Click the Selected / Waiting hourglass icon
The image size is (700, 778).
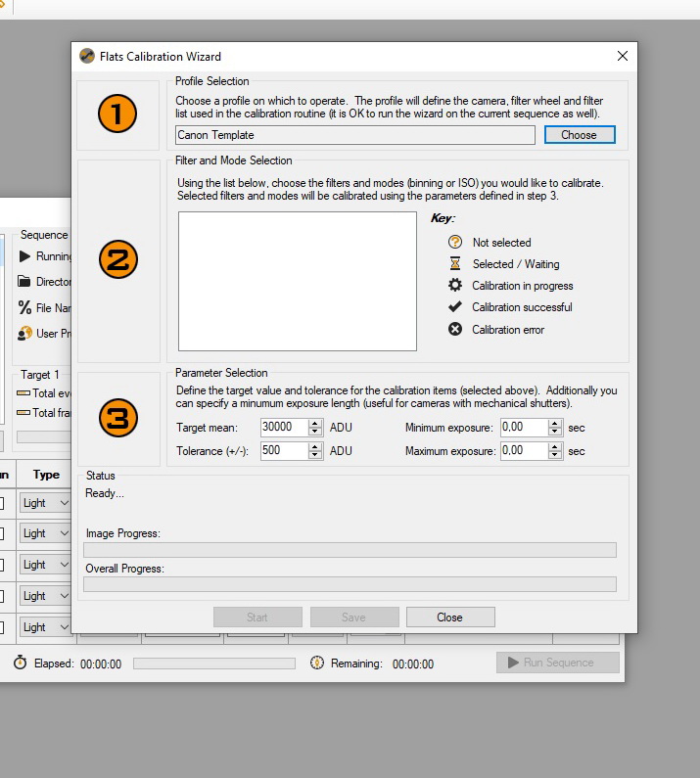click(x=454, y=263)
